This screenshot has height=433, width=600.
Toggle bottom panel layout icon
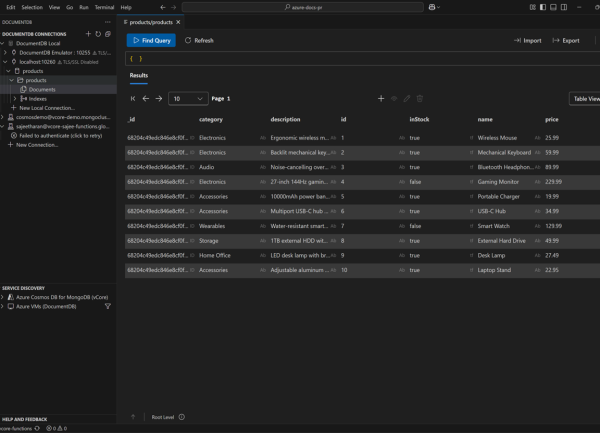tap(553, 7)
